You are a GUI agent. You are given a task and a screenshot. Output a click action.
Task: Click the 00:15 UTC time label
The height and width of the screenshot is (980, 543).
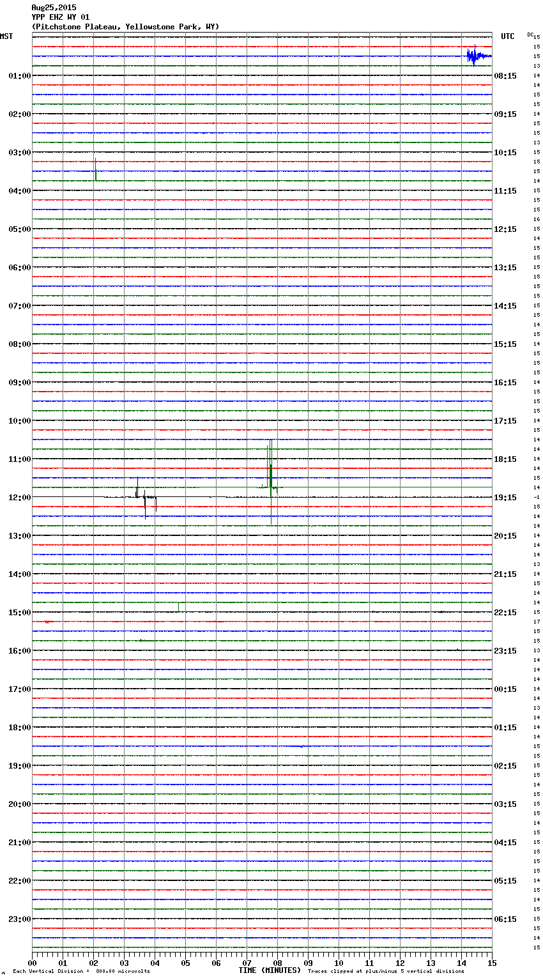click(505, 689)
